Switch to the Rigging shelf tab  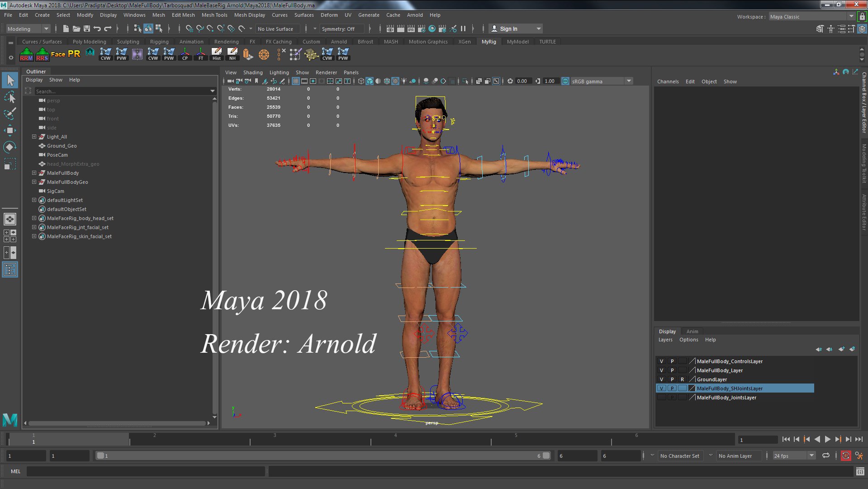[159, 42]
